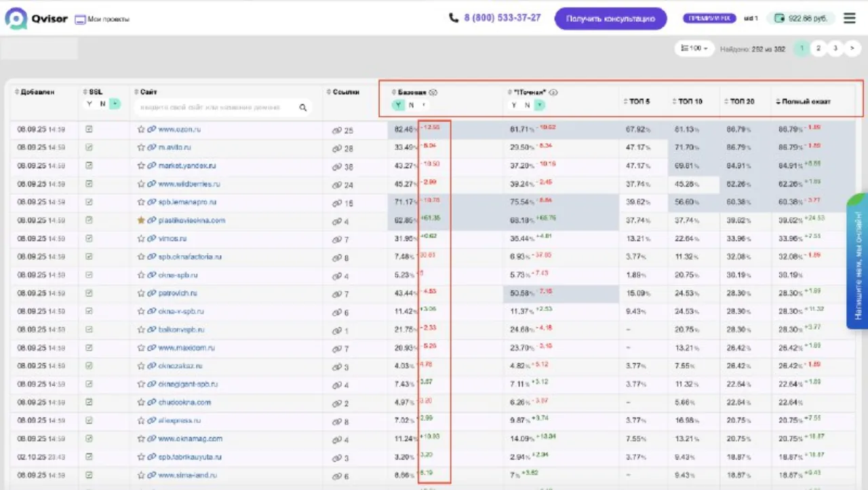
Task: Click the search magnifier in the Сайт filter
Action: (x=302, y=107)
